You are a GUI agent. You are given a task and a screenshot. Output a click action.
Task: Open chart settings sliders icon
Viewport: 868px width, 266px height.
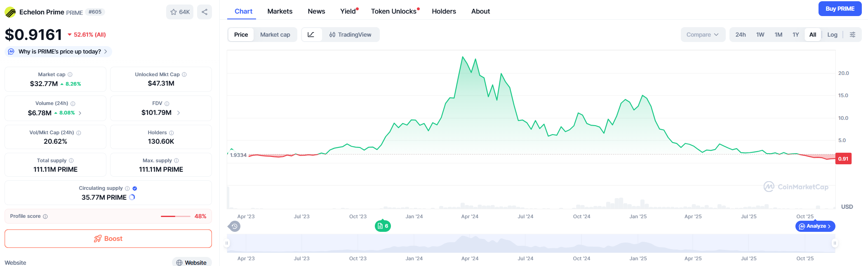coord(852,35)
